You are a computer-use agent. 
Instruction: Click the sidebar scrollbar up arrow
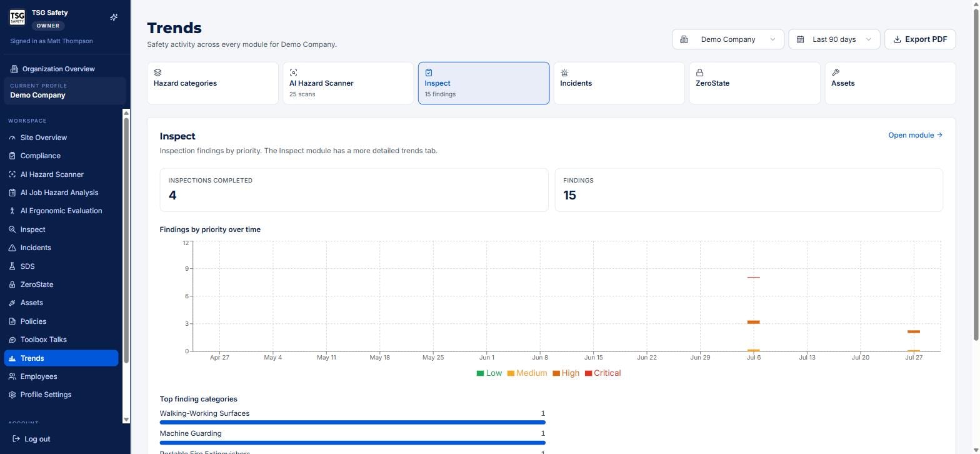coord(126,113)
